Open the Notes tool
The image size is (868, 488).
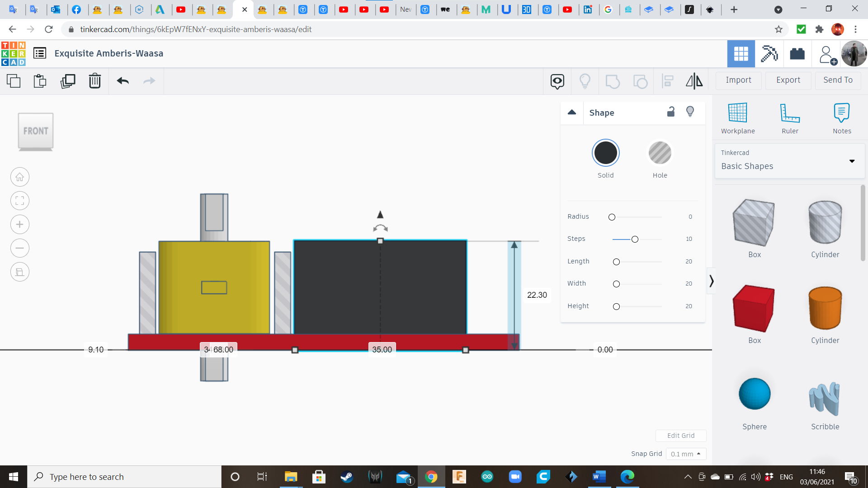842,117
